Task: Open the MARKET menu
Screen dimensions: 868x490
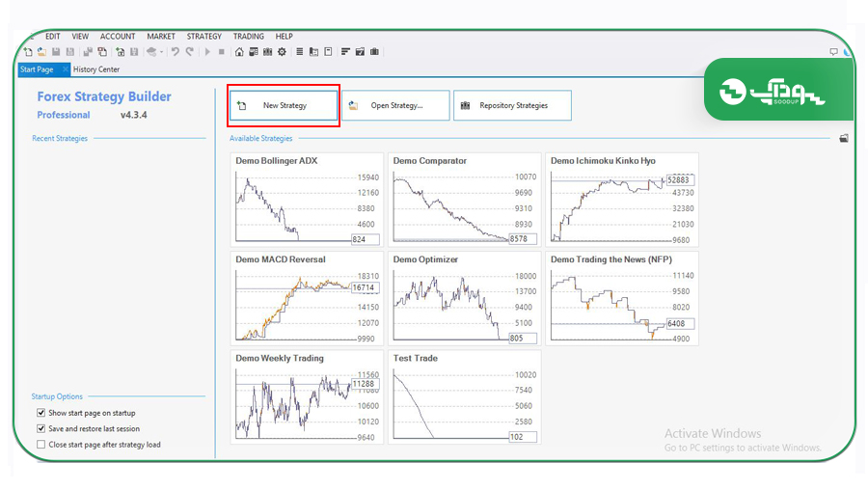Action: click(x=161, y=37)
